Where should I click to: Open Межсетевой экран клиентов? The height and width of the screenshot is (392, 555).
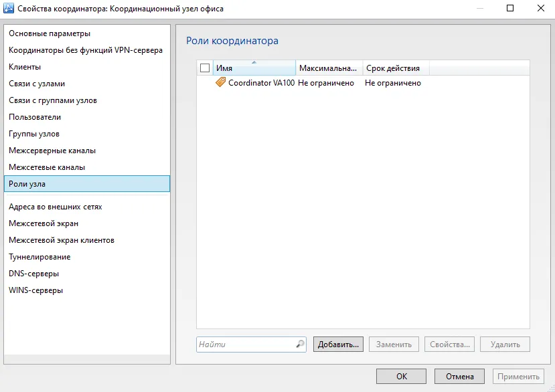click(87, 240)
